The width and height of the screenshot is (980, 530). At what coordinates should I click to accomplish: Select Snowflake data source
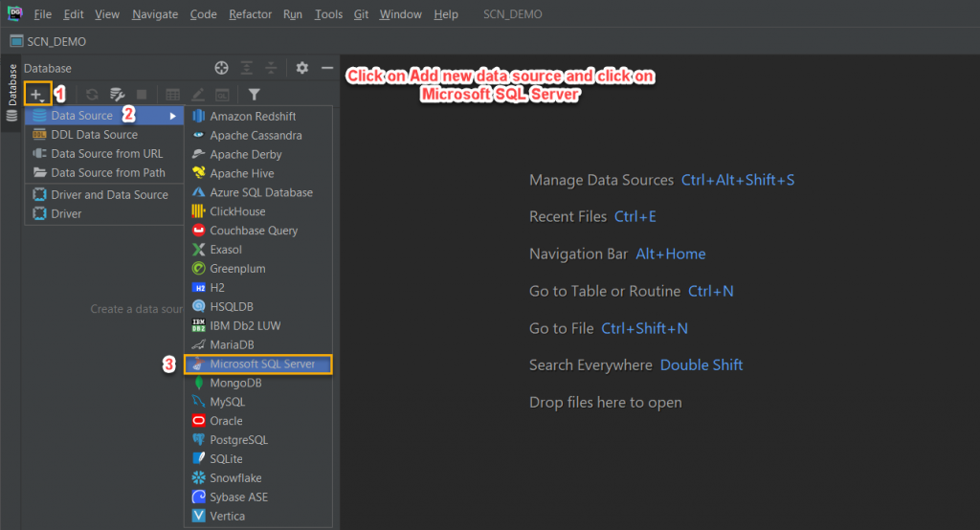pyautogui.click(x=258, y=478)
